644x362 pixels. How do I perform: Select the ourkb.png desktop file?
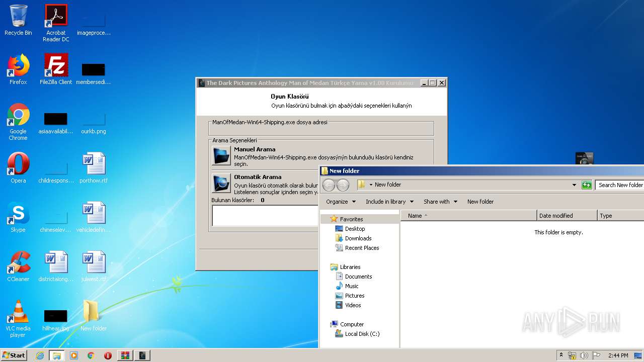click(94, 123)
